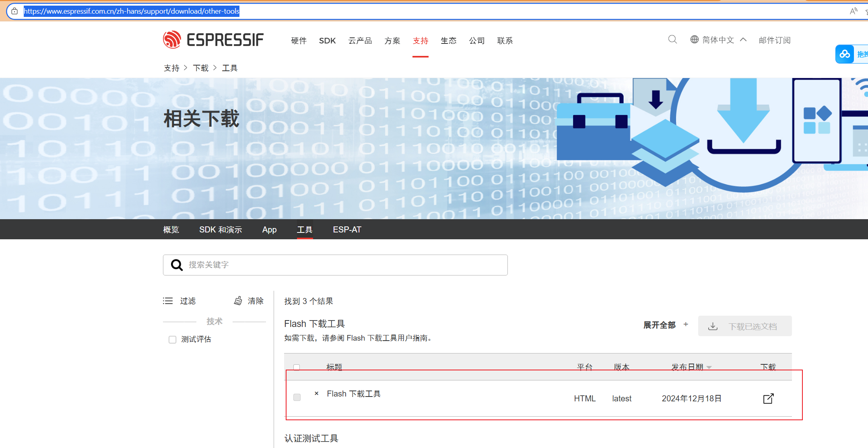This screenshot has height=448, width=868.
Task: Click the read aloud icon in address bar
Action: pyautogui.click(x=853, y=11)
